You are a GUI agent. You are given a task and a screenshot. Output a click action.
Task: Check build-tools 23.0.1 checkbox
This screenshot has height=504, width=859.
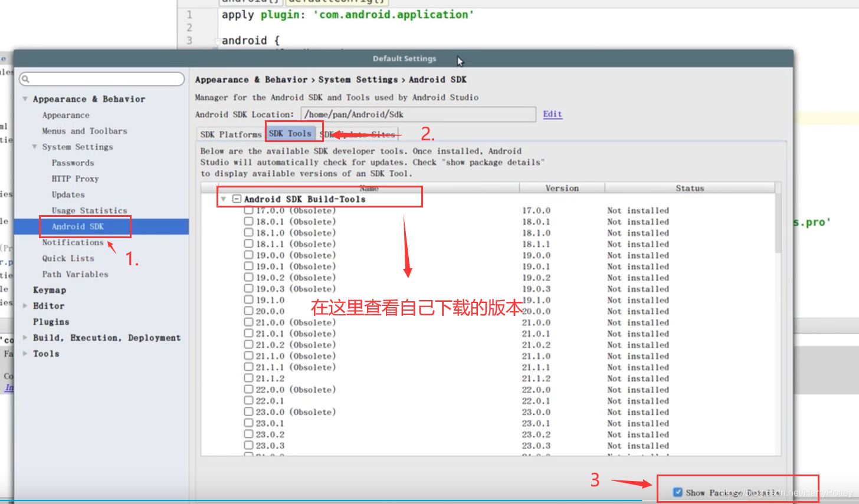pos(248,423)
